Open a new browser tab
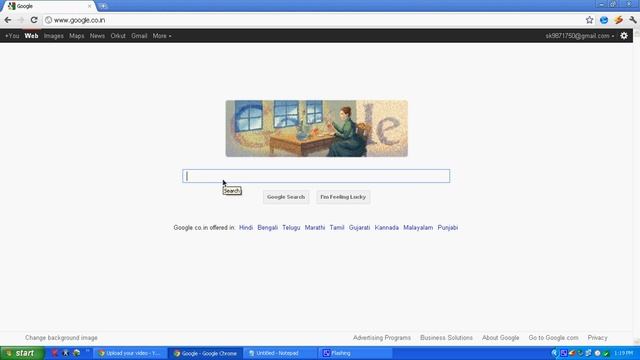Viewport: 640px width, 360px height. [103, 6]
